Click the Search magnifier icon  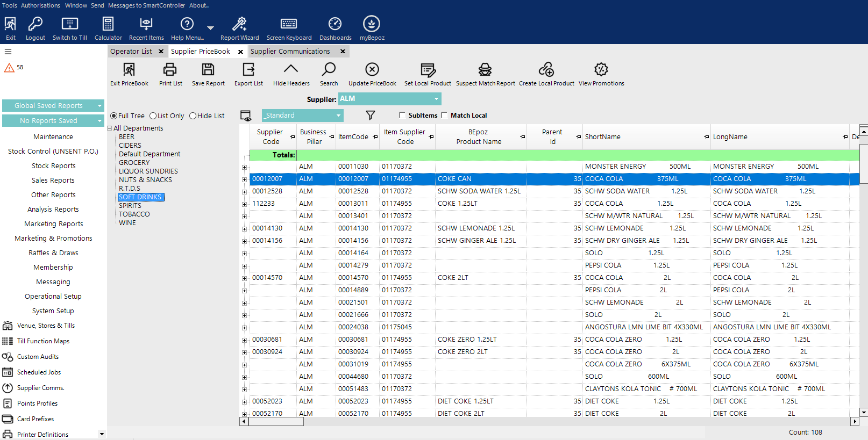pyautogui.click(x=329, y=69)
